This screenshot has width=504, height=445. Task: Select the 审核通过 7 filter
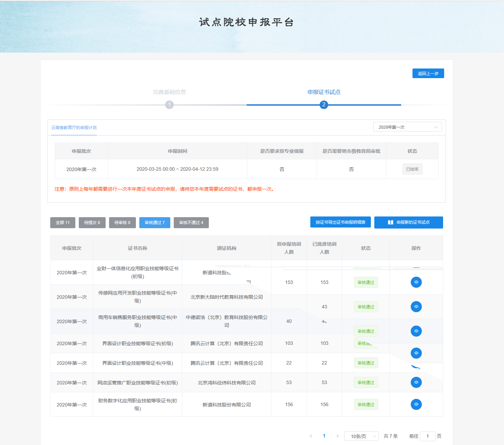pyautogui.click(x=154, y=223)
